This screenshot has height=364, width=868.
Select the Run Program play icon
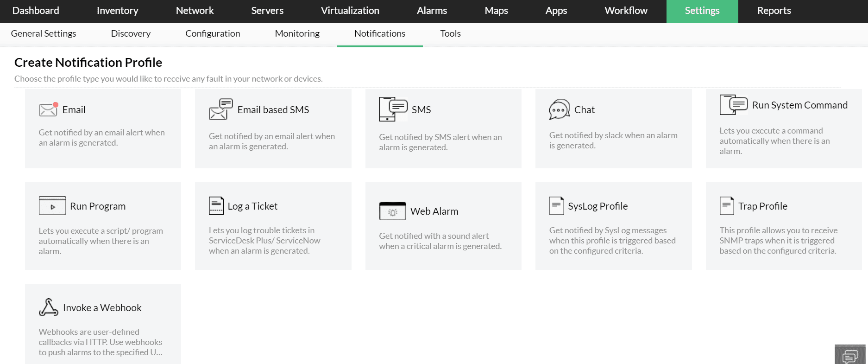point(52,206)
